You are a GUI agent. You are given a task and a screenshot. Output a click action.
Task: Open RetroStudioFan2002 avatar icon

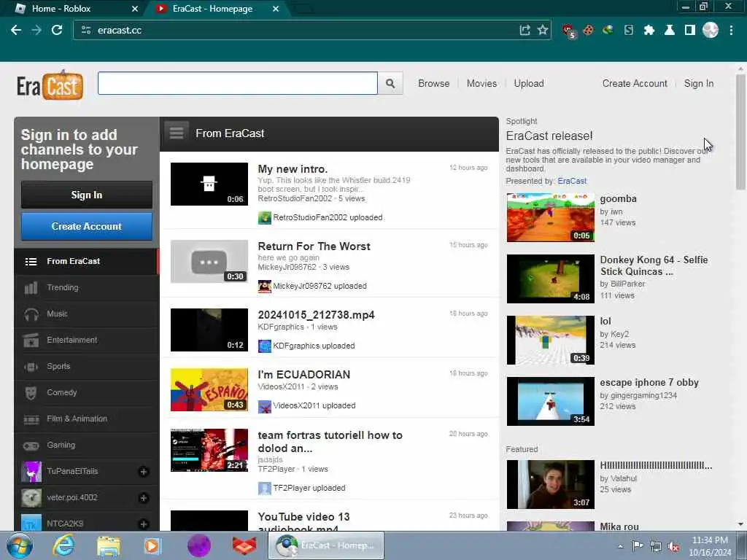[x=264, y=217]
